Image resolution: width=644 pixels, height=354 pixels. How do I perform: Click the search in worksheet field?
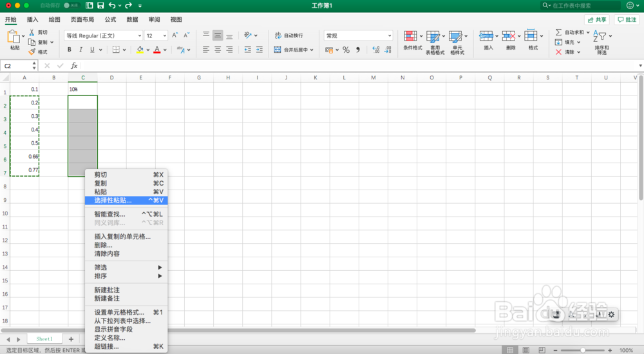click(580, 5)
